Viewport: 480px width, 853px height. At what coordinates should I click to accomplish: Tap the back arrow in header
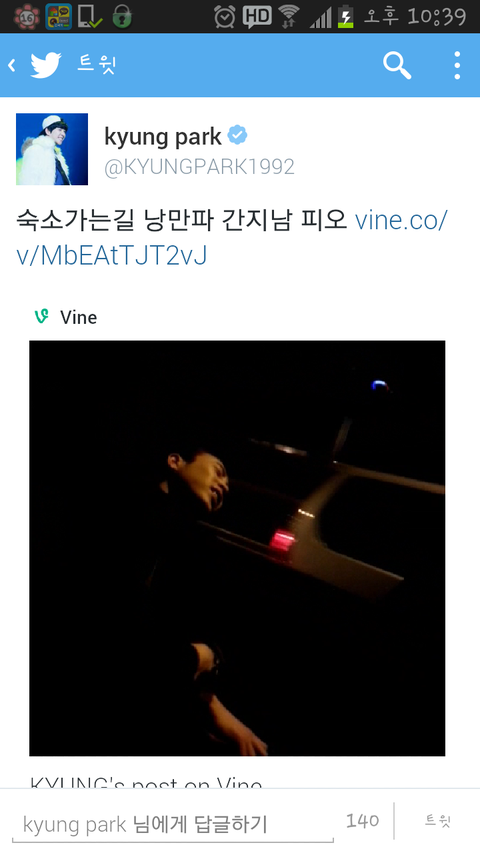point(11,65)
